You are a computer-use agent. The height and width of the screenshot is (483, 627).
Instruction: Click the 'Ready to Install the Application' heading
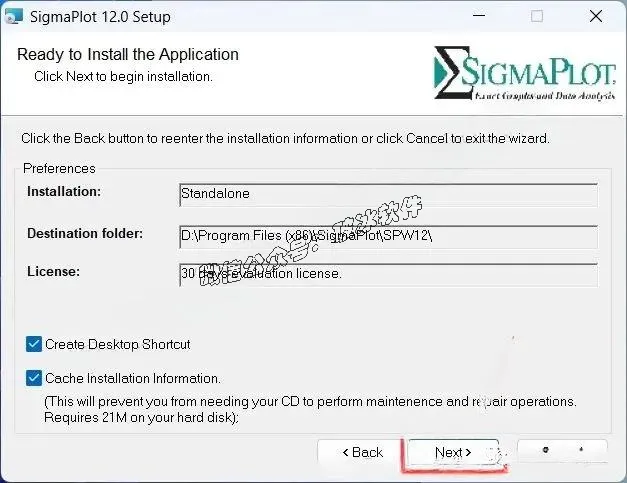pos(128,54)
